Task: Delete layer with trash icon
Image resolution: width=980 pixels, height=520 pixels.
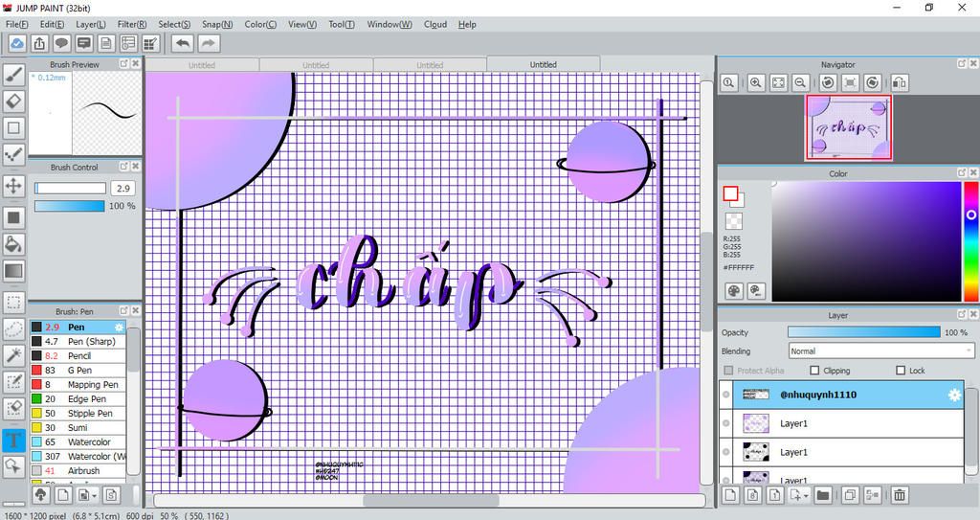Action: click(x=900, y=495)
